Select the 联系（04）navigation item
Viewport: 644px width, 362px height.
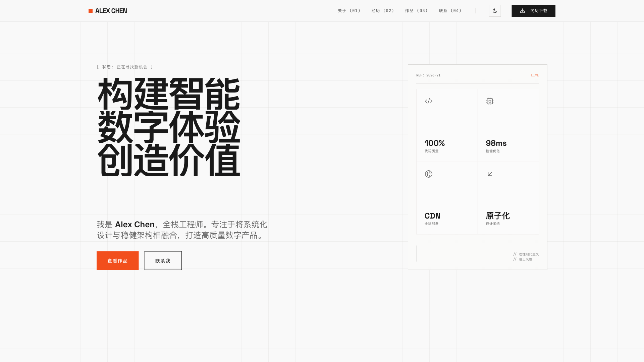tap(449, 10)
